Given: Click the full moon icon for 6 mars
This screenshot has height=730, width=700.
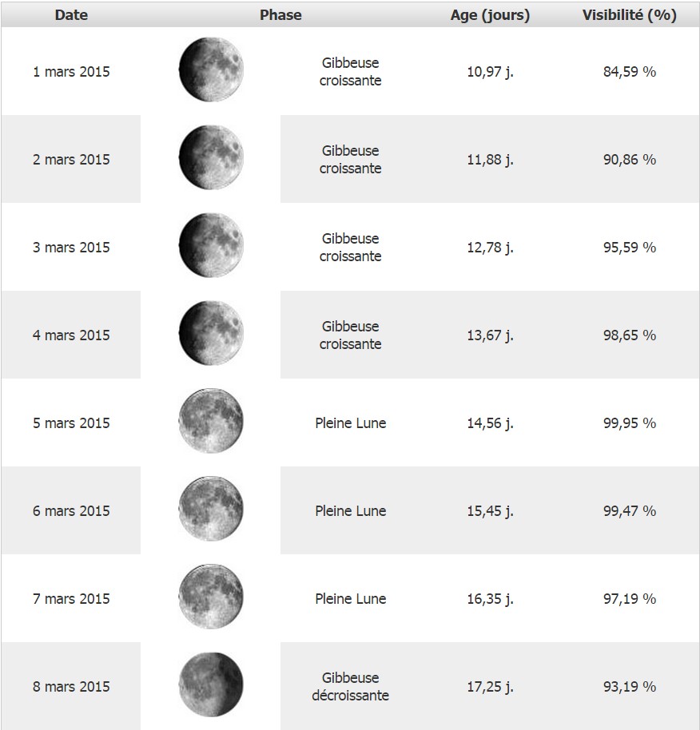Looking at the screenshot, I should click(211, 510).
